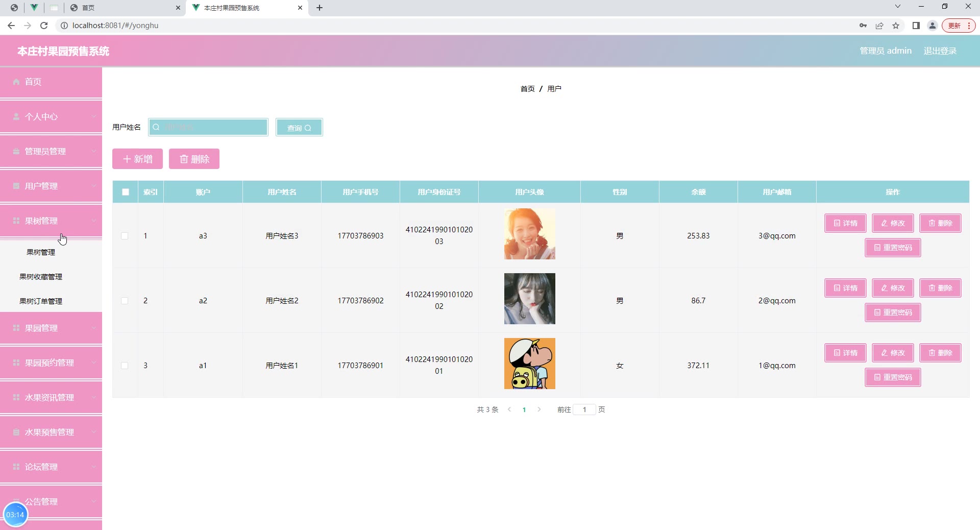Click 详情 for user a2
Viewport: 980px width, 530px height.
point(845,288)
